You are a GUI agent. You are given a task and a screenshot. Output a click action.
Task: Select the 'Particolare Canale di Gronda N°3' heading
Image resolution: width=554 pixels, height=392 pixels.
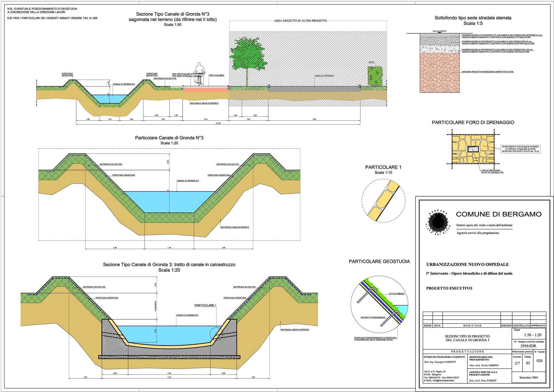[x=169, y=138]
